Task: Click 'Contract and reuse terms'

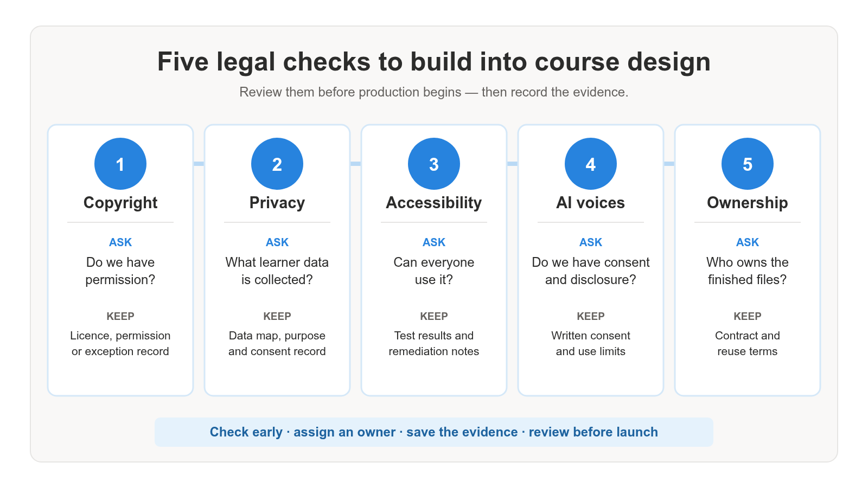Action: (x=748, y=343)
